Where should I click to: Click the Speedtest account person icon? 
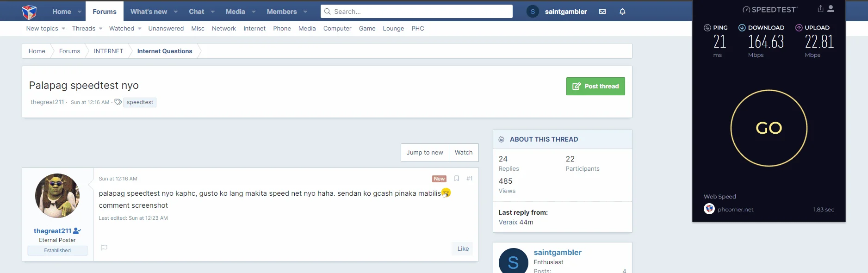831,9
